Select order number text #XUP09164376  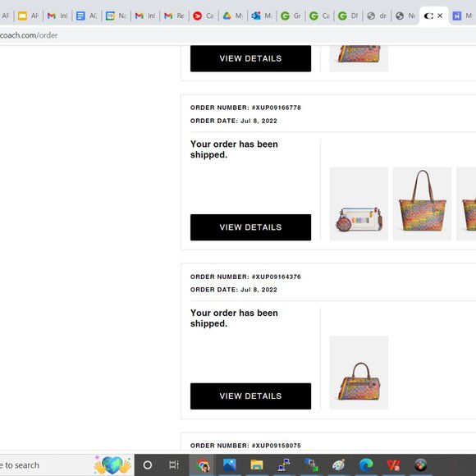pos(277,277)
